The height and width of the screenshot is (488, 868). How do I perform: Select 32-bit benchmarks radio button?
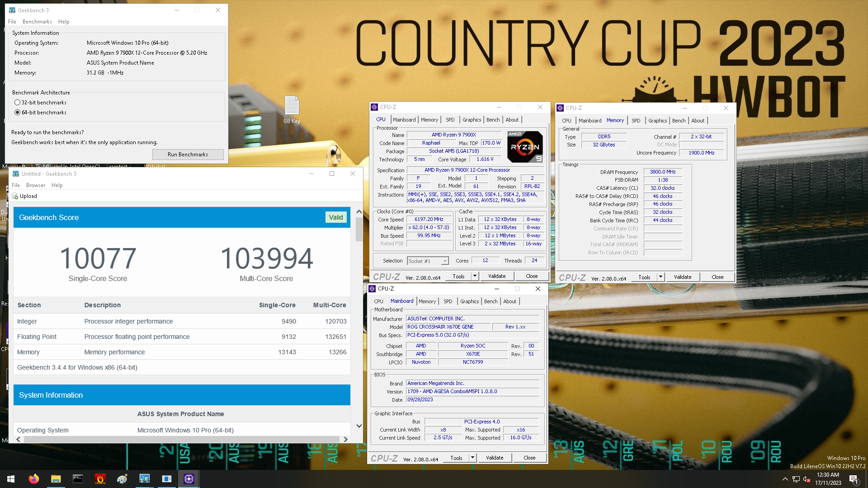[17, 103]
